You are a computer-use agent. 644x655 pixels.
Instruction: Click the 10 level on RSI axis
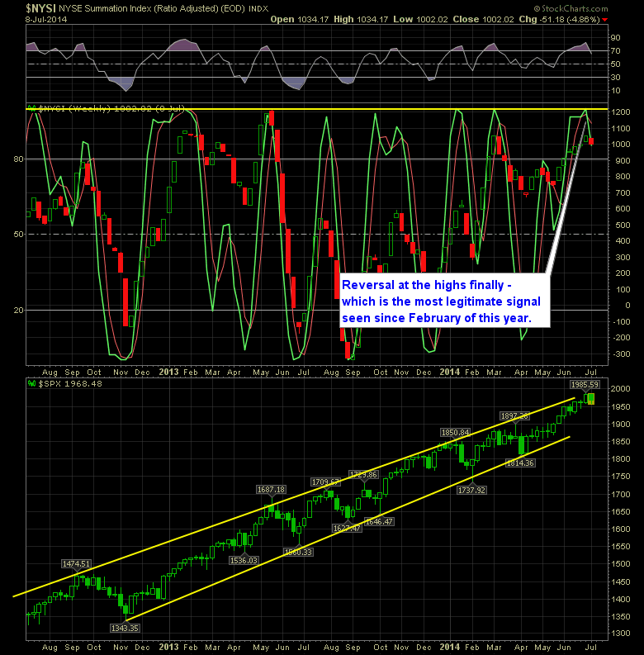coord(616,91)
